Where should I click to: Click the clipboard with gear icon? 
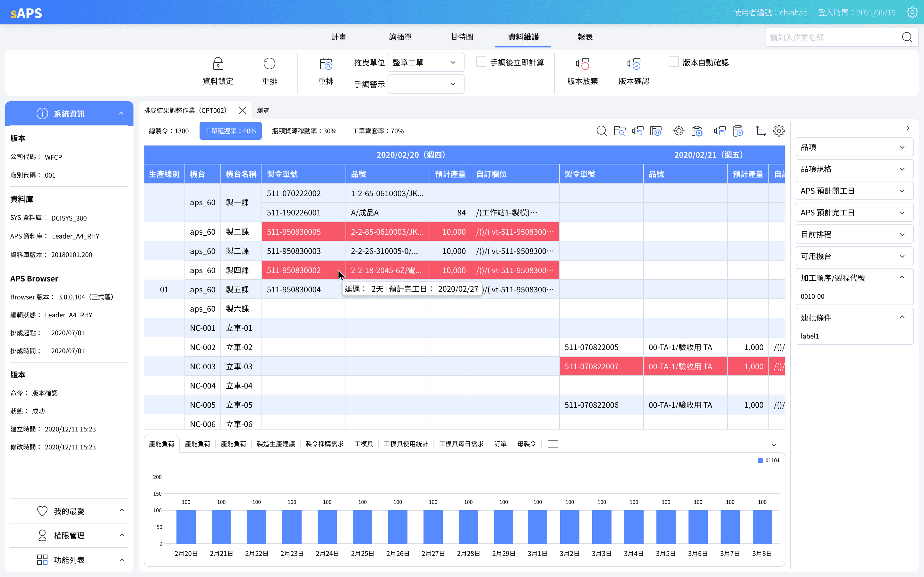(x=697, y=131)
